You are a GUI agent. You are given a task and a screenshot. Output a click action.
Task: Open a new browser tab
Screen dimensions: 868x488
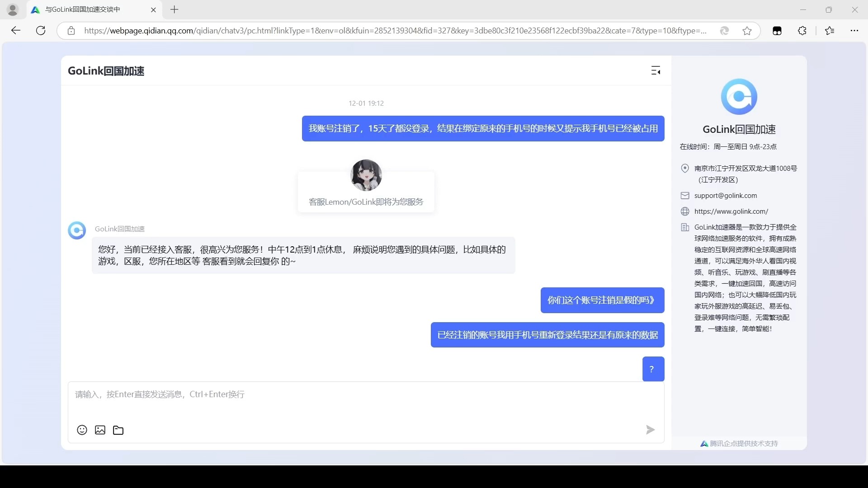pos(175,9)
